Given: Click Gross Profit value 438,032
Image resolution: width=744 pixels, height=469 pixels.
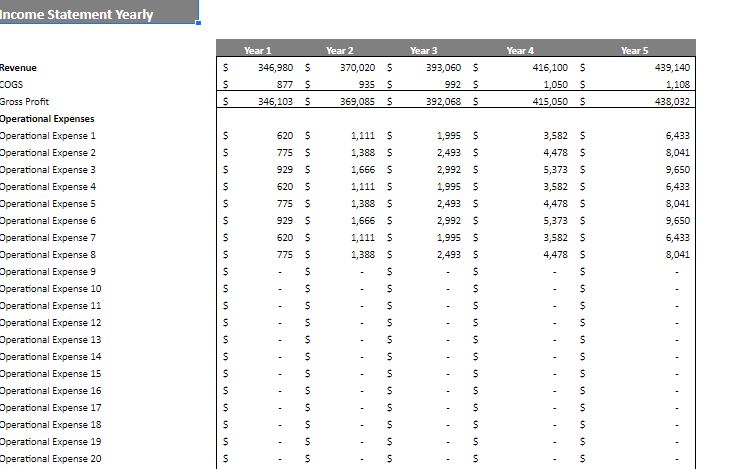Looking at the screenshot, I should pos(672,102).
